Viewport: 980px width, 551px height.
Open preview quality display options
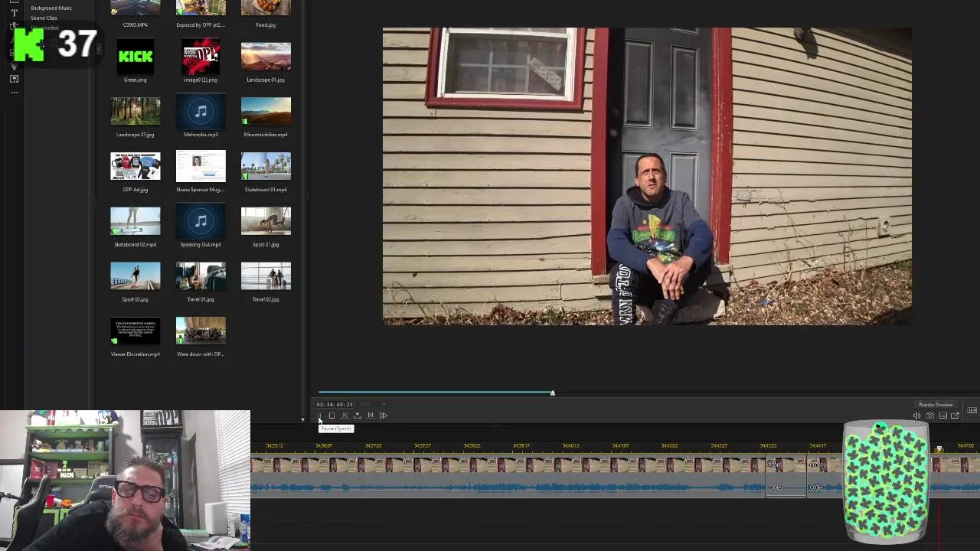coord(942,416)
